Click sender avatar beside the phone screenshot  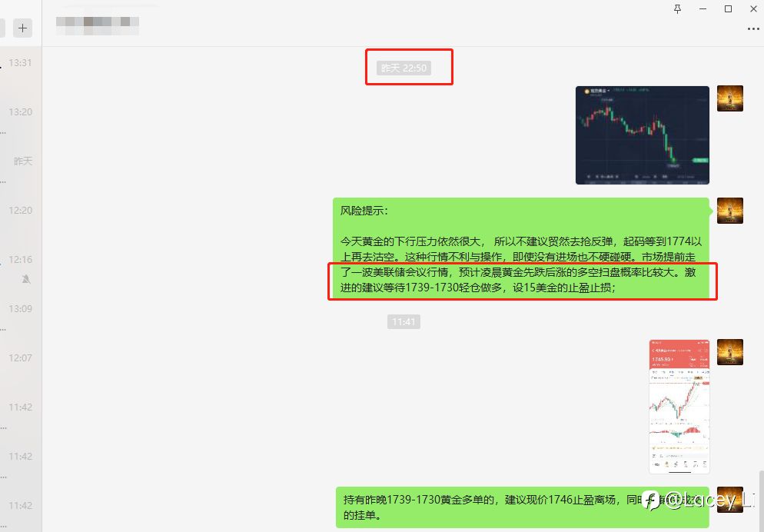[x=730, y=352]
